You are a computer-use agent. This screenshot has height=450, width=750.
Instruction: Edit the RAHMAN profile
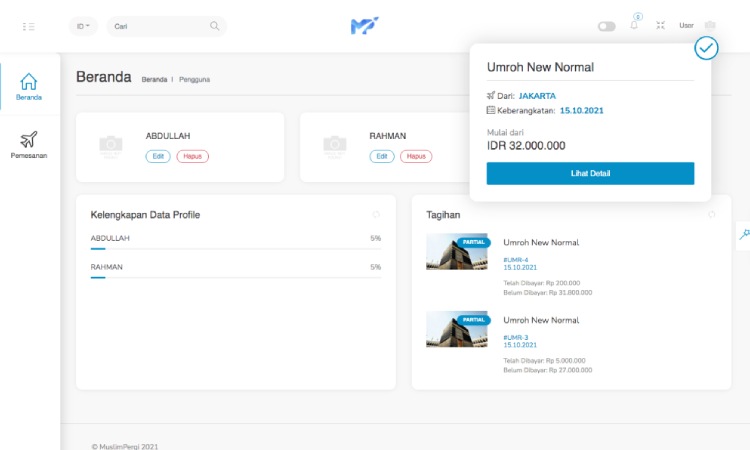tap(382, 156)
